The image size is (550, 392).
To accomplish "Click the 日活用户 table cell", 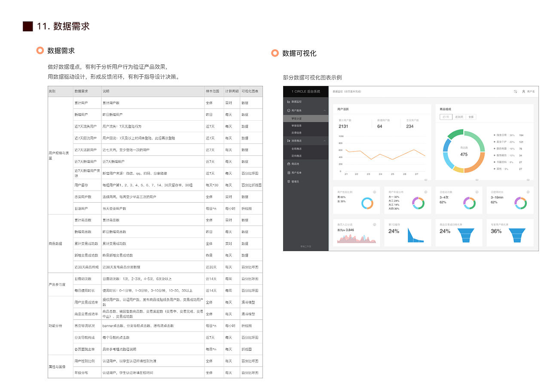I will click(x=87, y=209).
